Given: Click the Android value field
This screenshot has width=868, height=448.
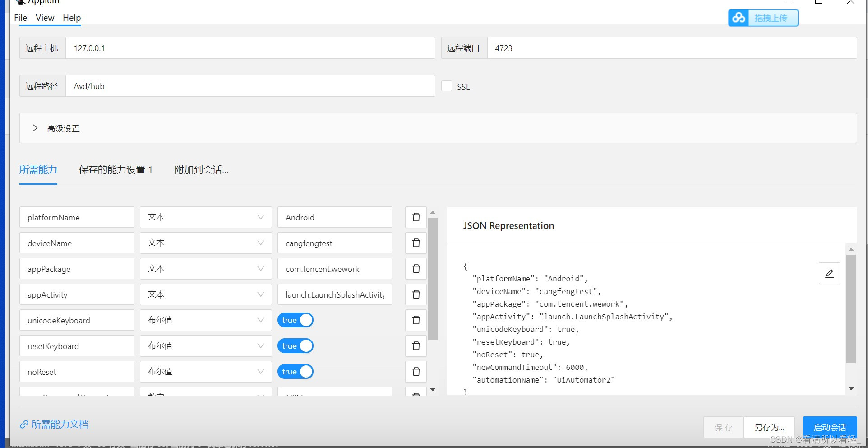Looking at the screenshot, I should (335, 217).
